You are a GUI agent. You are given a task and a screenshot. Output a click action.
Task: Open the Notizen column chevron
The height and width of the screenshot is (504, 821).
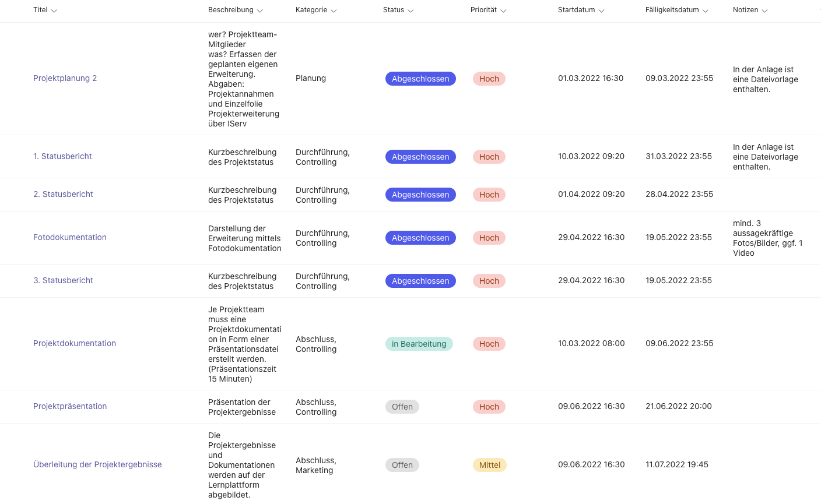[x=764, y=10]
